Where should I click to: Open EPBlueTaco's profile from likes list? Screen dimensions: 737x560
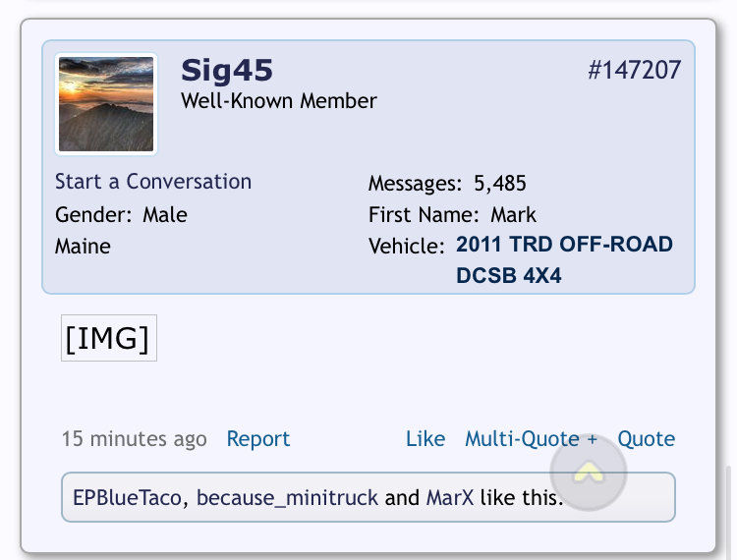click(127, 497)
